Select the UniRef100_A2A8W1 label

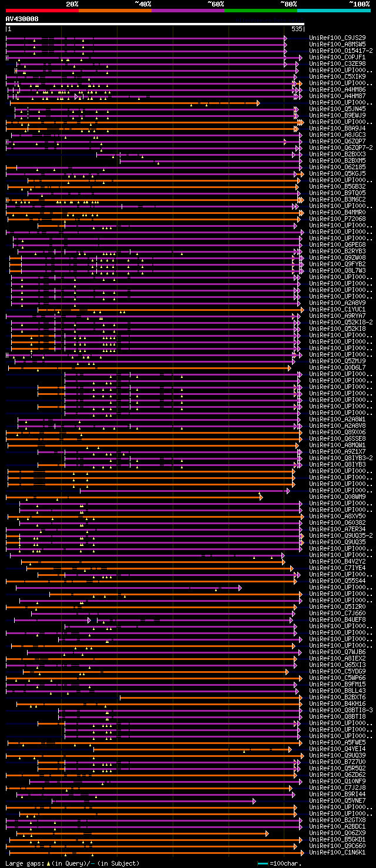click(337, 419)
